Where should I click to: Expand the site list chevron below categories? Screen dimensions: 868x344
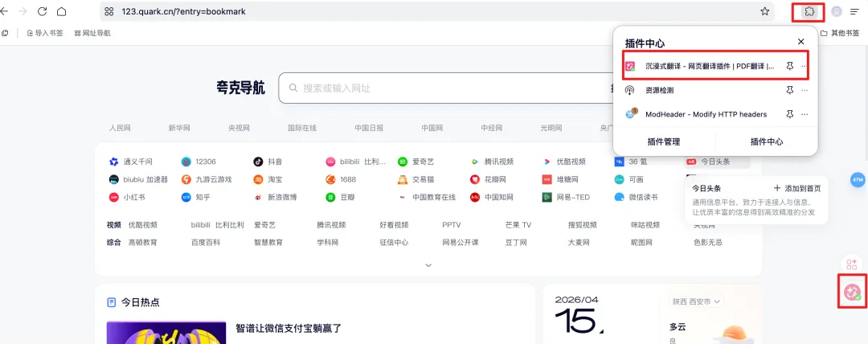pos(428,265)
